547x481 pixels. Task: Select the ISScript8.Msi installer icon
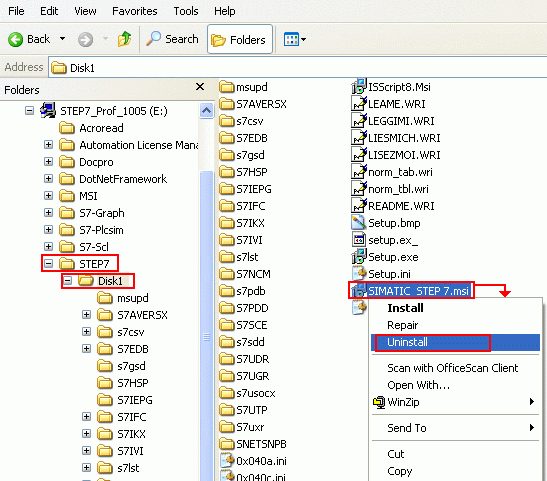tap(359, 87)
